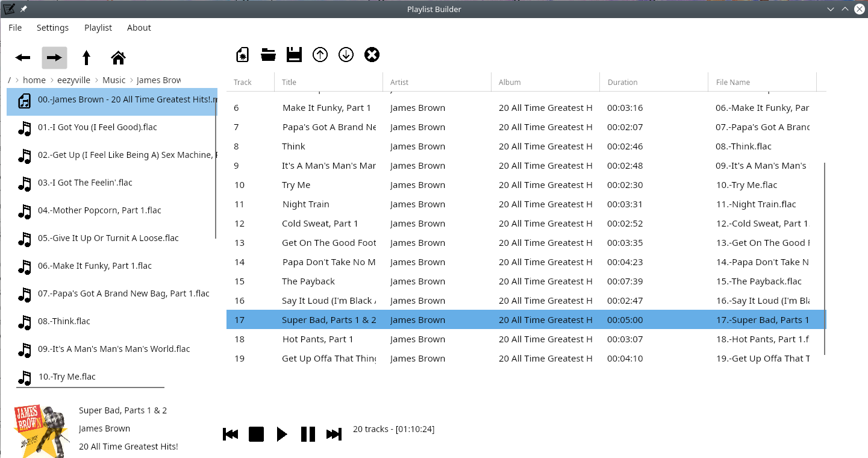Skip to the previous track

pos(230,434)
